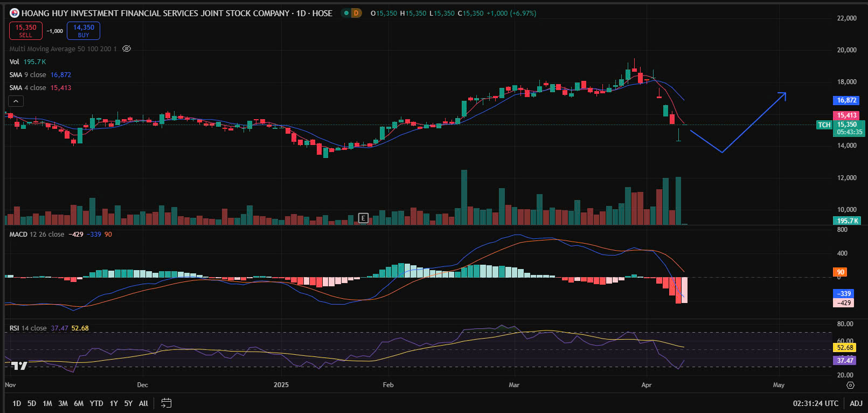This screenshot has width=868, height=413.
Task: Select the Multi Moving Average legend label
Action: pyautogui.click(x=63, y=49)
